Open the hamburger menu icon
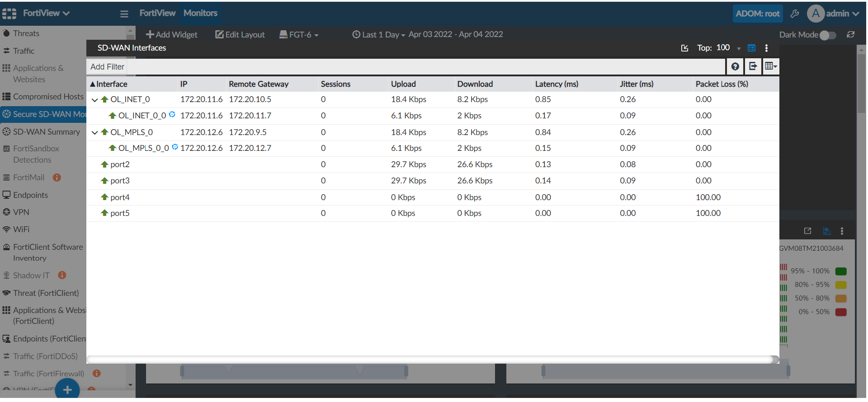The image size is (868, 402). 124,14
